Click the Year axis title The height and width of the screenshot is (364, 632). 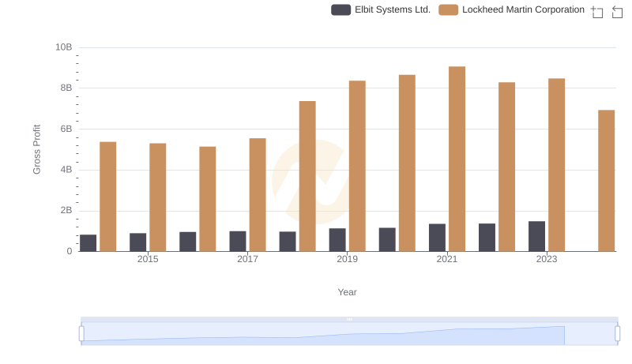coord(347,292)
